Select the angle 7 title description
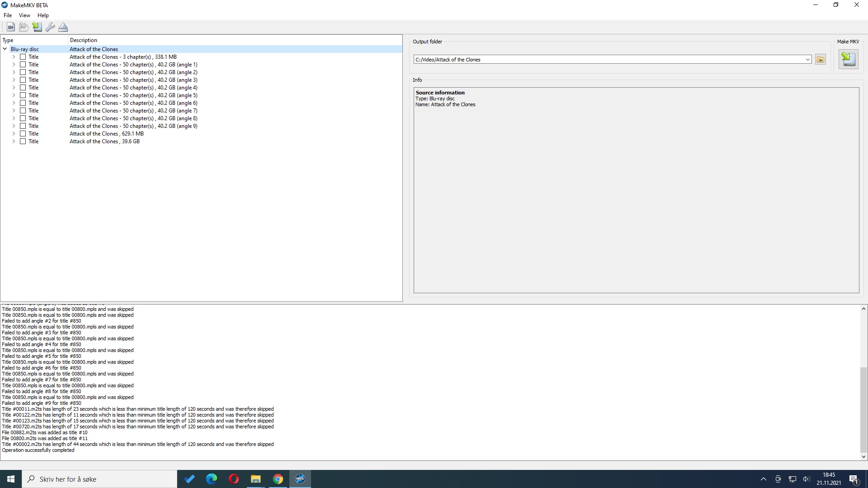This screenshot has width=868, height=488. 133,111
